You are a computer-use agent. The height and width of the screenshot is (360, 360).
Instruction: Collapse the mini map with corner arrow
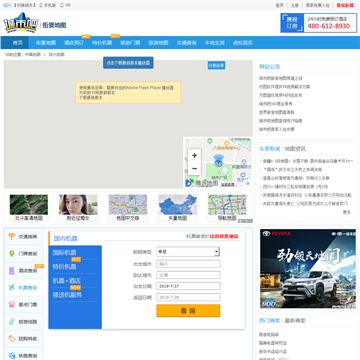(248, 183)
